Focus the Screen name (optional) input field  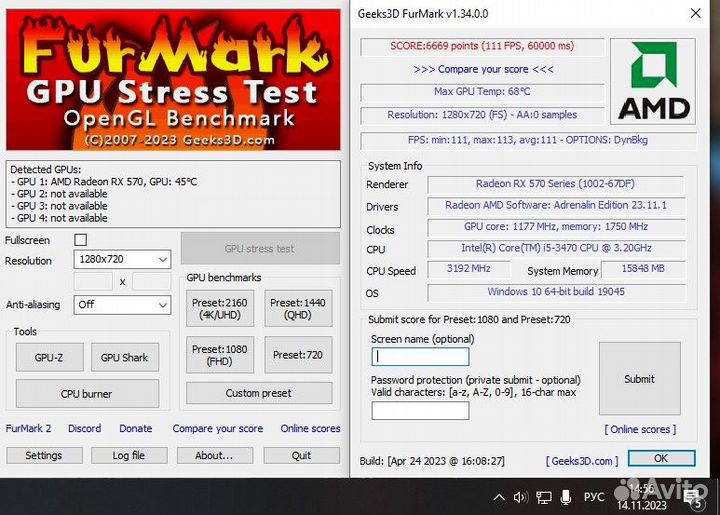tap(420, 356)
